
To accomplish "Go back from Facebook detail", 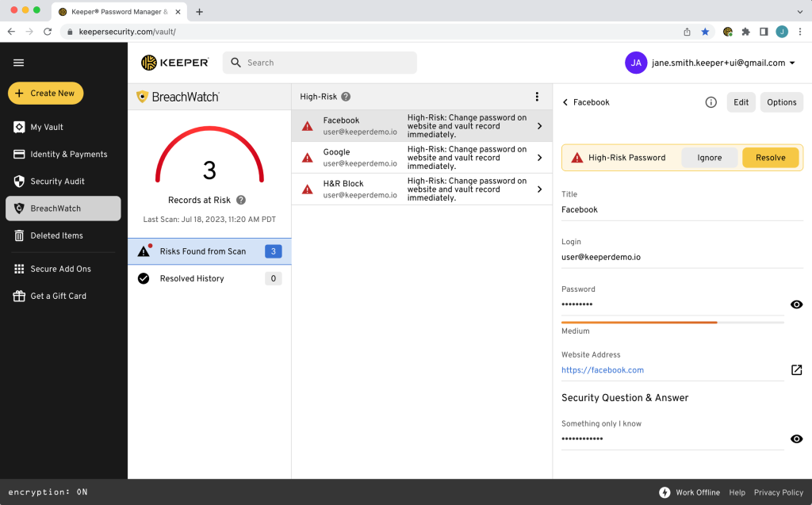I will tap(565, 102).
